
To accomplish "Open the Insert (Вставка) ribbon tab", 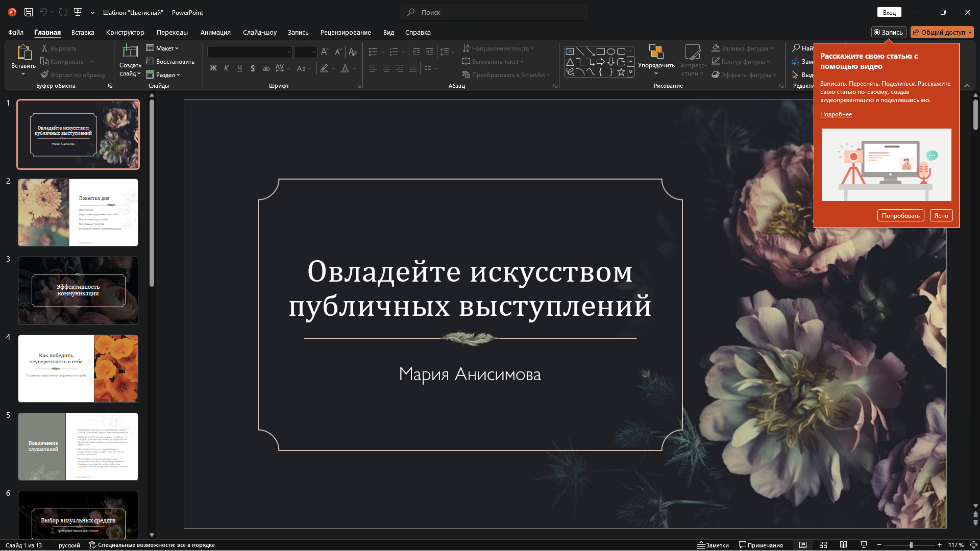I will 83,32.
